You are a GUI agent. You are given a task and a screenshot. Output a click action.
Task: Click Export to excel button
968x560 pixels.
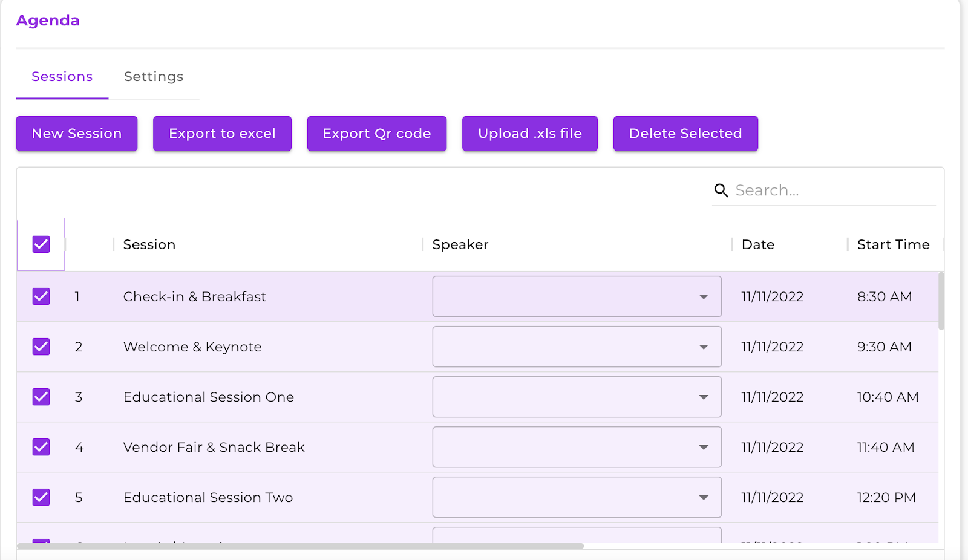[222, 134]
